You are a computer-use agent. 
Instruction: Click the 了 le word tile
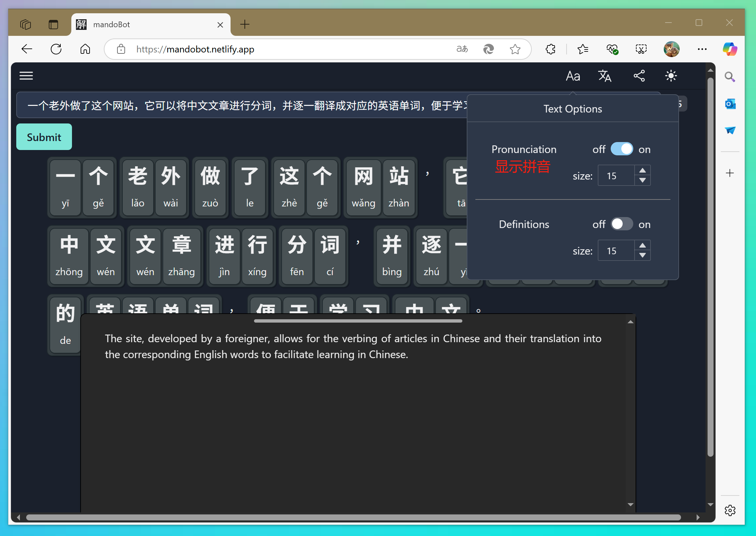tap(250, 188)
